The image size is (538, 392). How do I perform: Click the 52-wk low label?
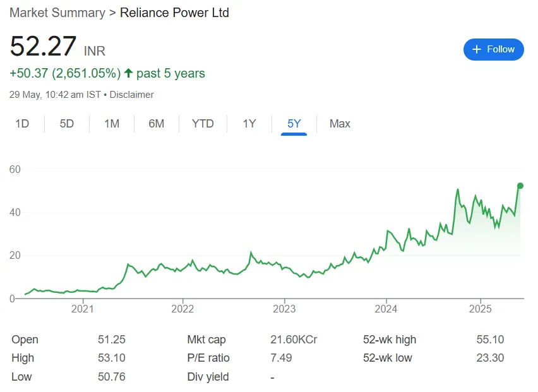[387, 358]
